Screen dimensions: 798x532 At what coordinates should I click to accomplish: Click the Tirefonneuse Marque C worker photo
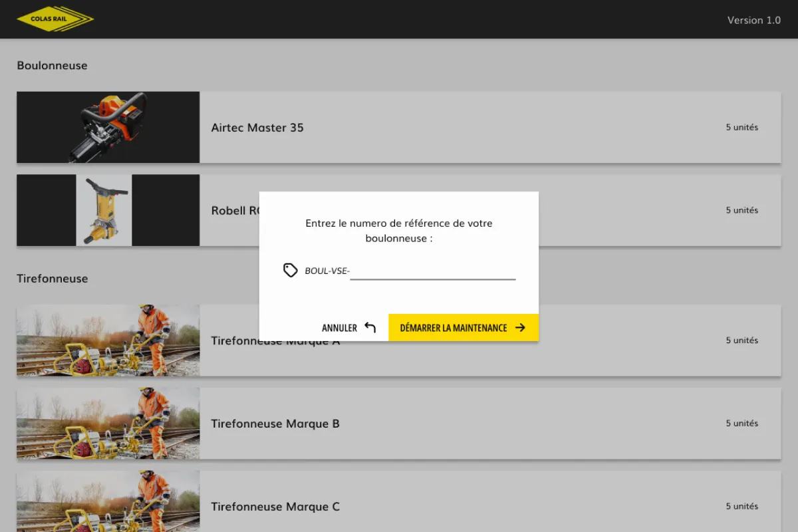[108, 505]
